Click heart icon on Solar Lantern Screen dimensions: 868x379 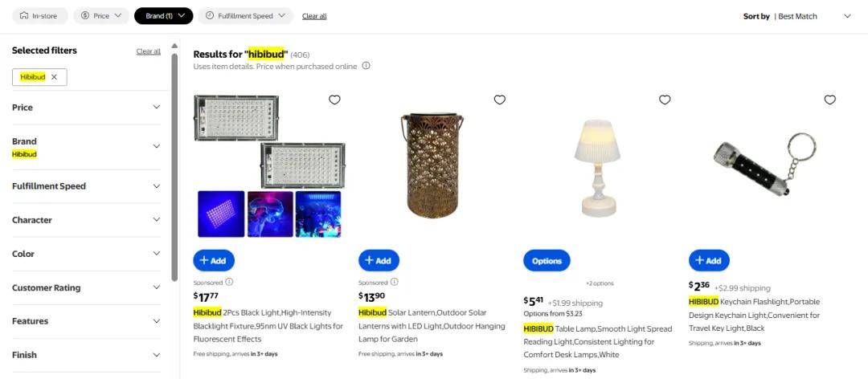coord(499,100)
